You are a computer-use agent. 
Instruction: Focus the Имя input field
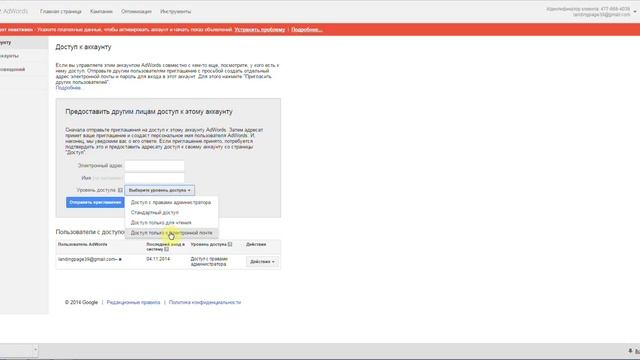pos(154,178)
